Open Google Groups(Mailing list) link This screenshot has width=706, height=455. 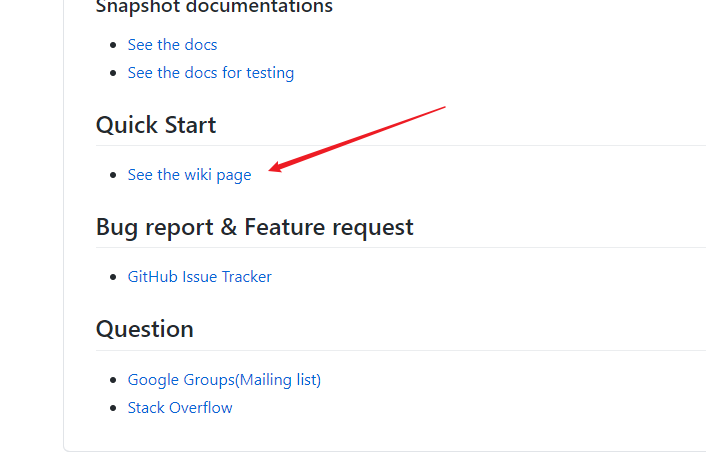[224, 380]
